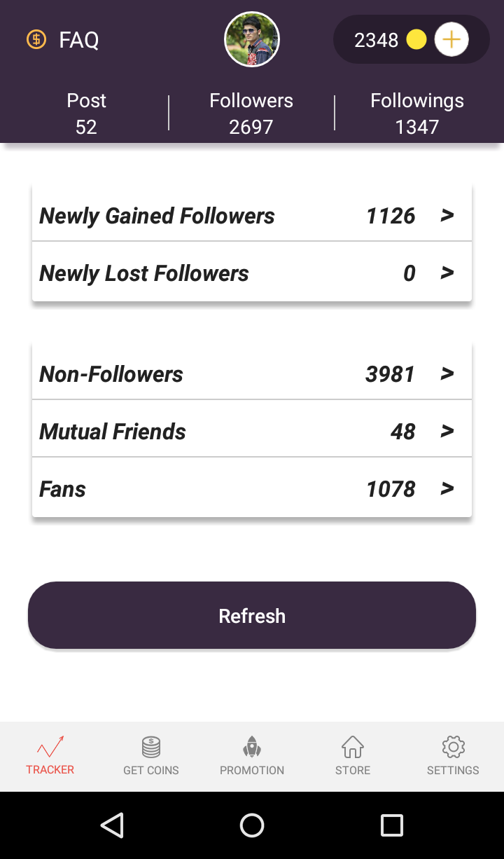Screen dimensions: 504x859
Task: Tap the Android home circle button
Action: click(x=252, y=825)
